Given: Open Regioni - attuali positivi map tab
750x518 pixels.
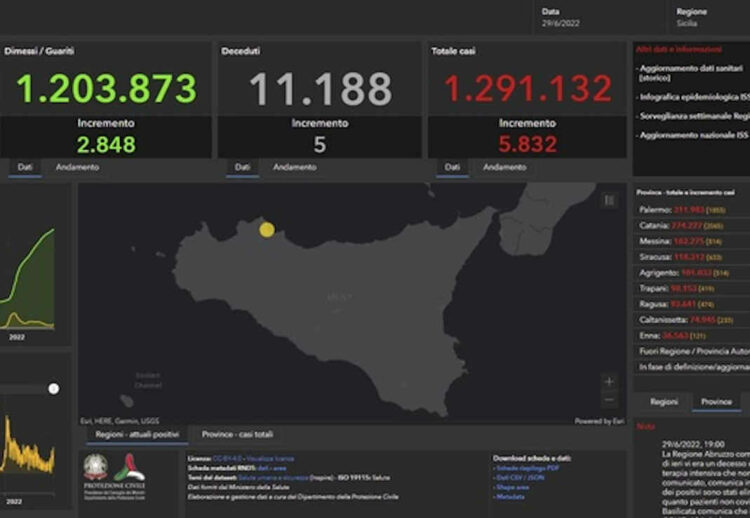Looking at the screenshot, I should (137, 434).
